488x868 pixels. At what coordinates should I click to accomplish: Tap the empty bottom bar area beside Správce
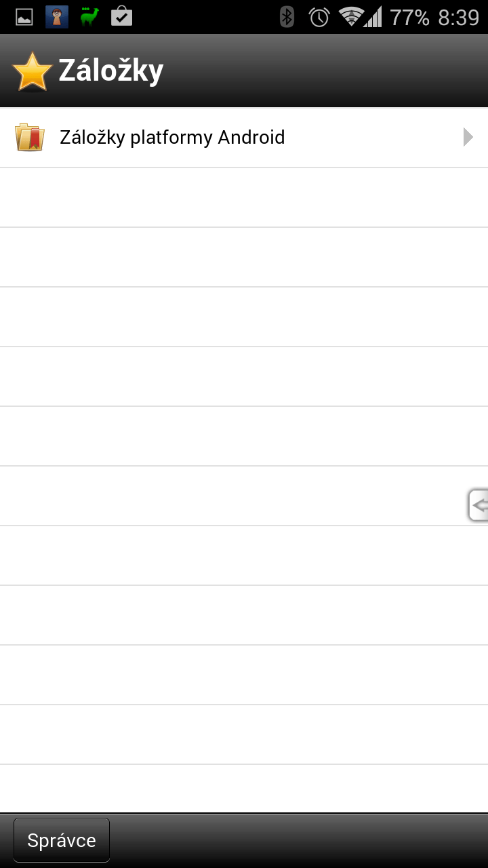click(298, 840)
